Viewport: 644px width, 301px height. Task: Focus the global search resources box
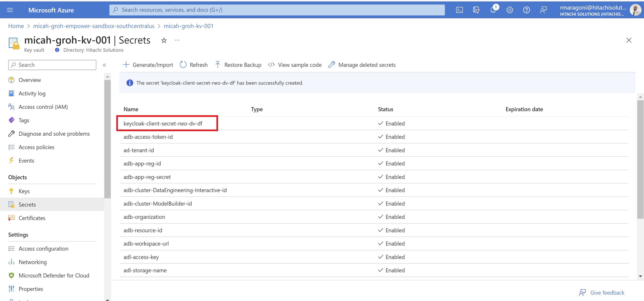tap(277, 10)
